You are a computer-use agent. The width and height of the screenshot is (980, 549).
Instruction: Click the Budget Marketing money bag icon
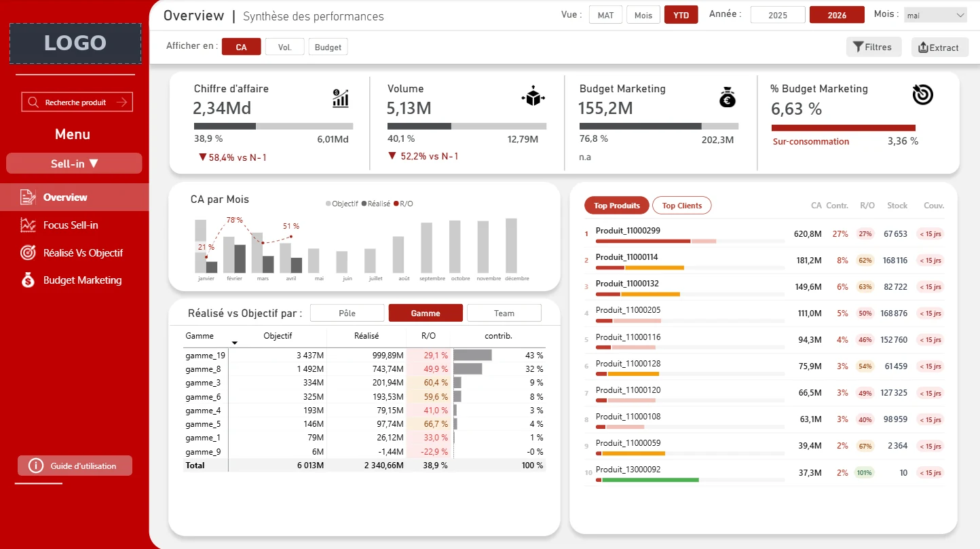(x=728, y=98)
